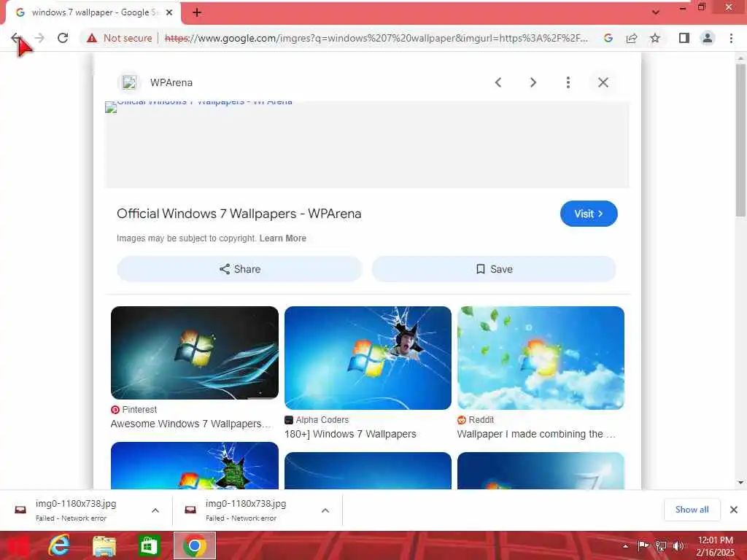Open the Chrome three-dot menu

(x=731, y=38)
